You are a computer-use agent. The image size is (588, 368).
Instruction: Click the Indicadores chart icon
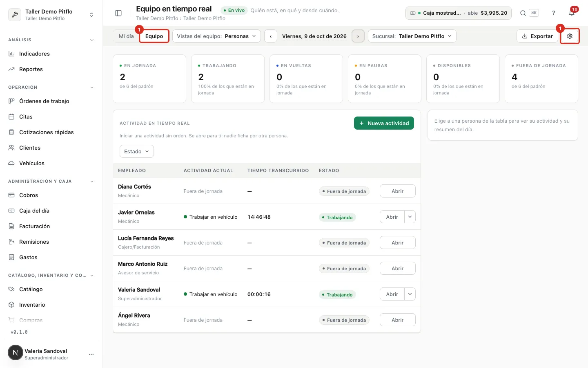tap(11, 54)
